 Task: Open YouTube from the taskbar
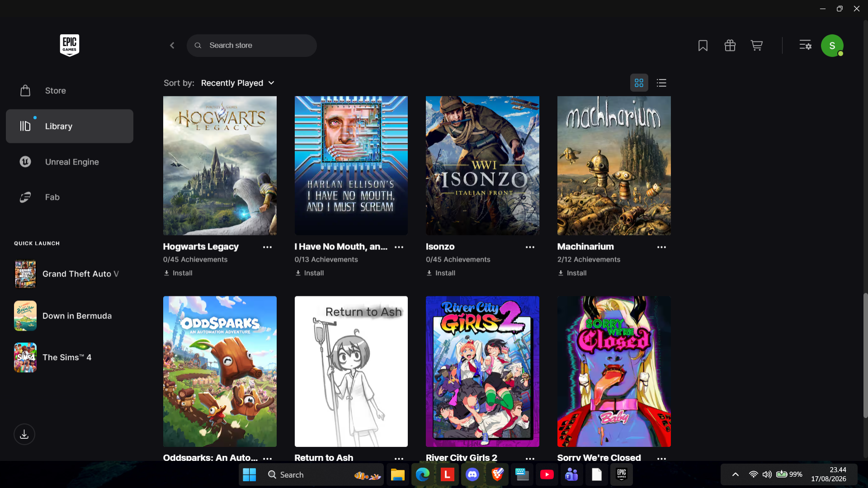tap(547, 474)
